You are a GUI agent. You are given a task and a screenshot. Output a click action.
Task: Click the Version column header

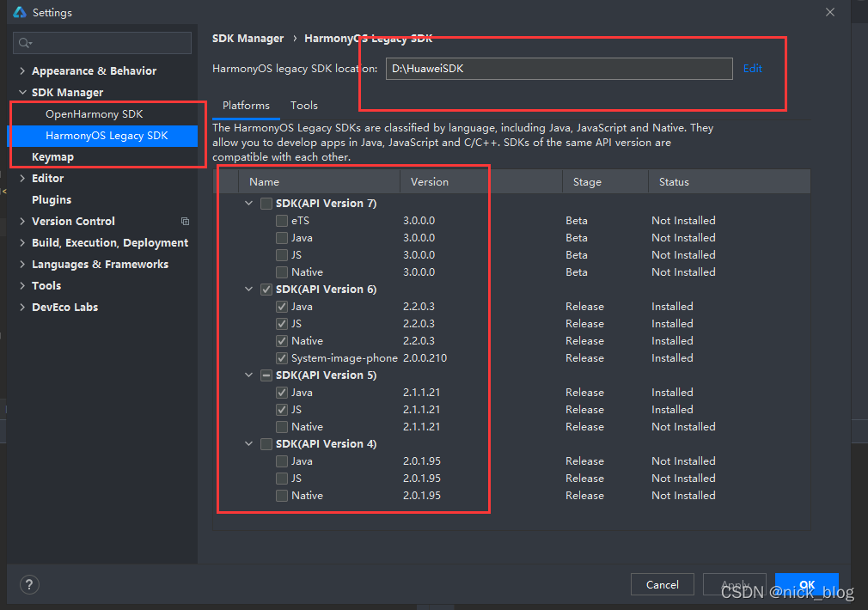pos(481,181)
